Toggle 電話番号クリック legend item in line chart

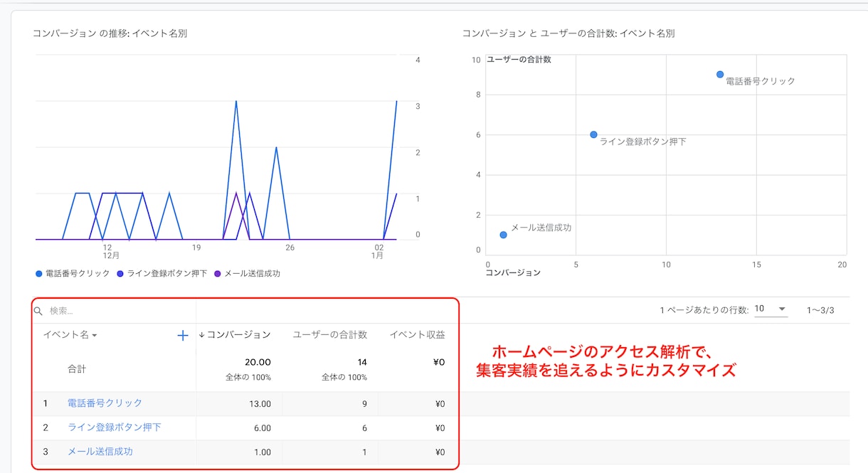click(73, 273)
